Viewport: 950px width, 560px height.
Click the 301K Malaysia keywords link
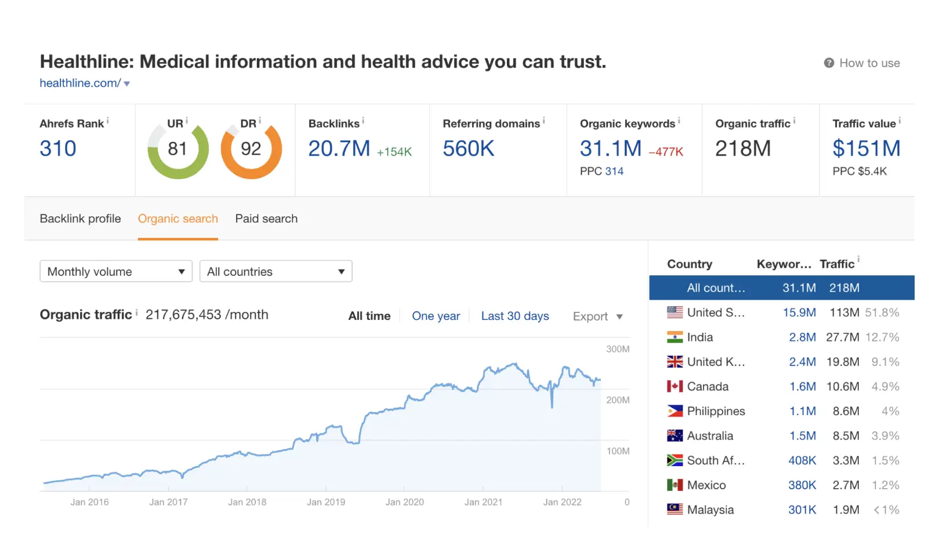point(802,510)
